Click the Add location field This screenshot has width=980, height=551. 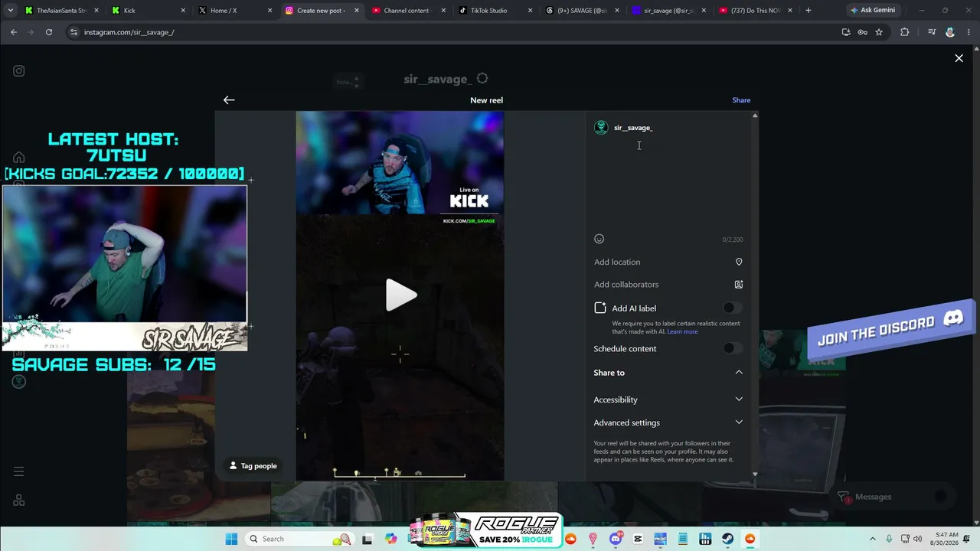tap(668, 262)
